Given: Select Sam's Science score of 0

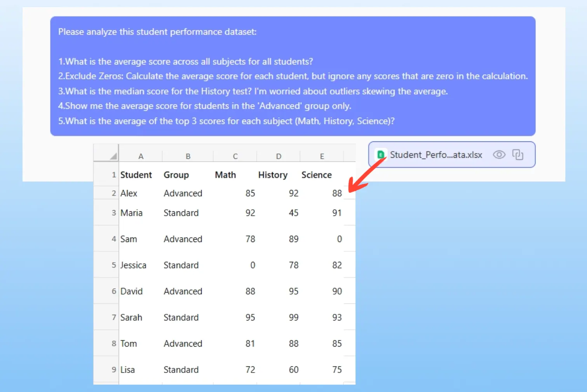Looking at the screenshot, I should (339, 239).
